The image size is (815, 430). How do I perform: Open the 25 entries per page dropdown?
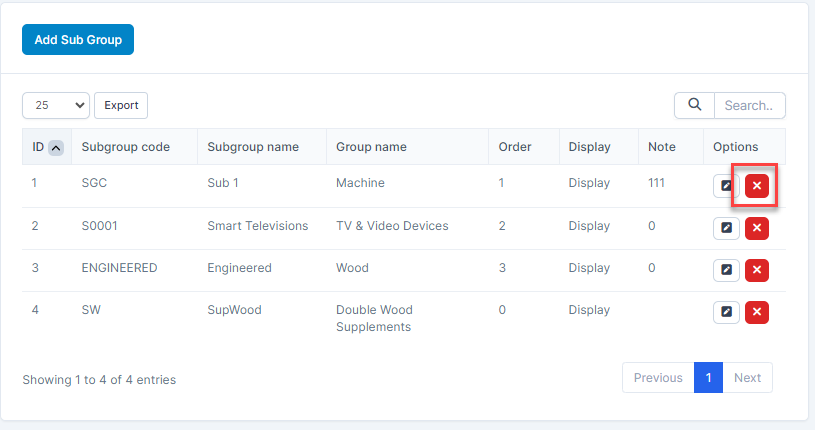click(56, 105)
